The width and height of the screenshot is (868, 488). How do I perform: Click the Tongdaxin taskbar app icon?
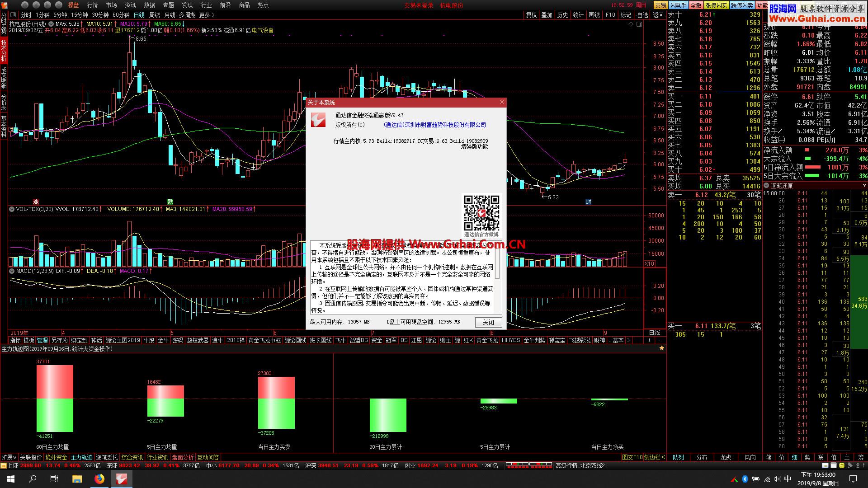[x=121, y=479]
